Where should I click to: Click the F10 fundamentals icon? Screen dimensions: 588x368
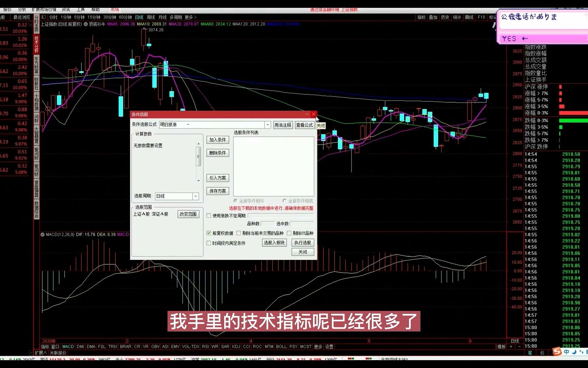[x=481, y=17]
